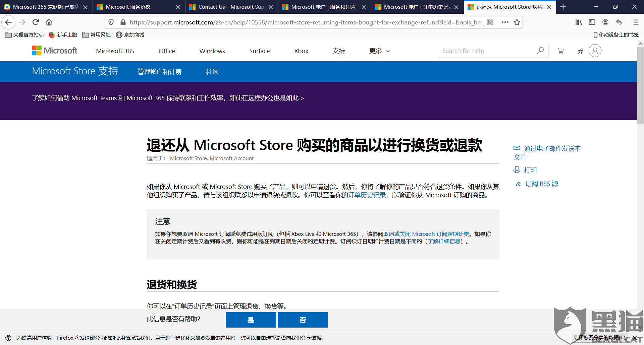Open Microsoft 365 nav item
This screenshot has height=345, width=644.
coord(115,51)
